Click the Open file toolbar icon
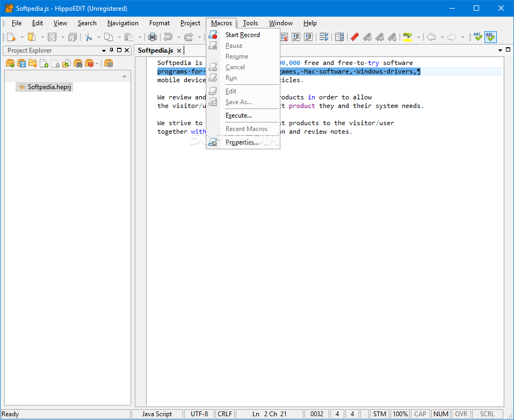Screen dimensions: 514x420 tap(32, 37)
